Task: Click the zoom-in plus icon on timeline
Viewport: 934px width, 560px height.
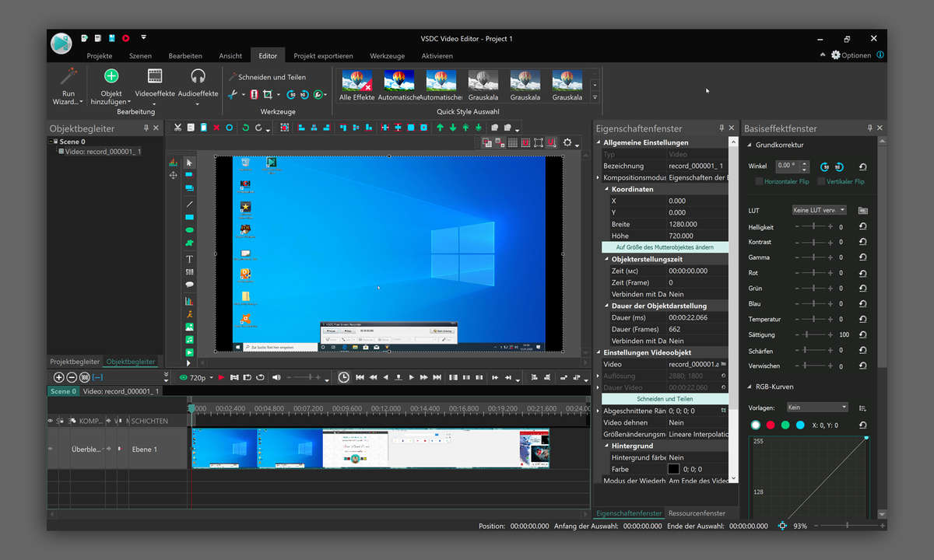Action: click(58, 377)
